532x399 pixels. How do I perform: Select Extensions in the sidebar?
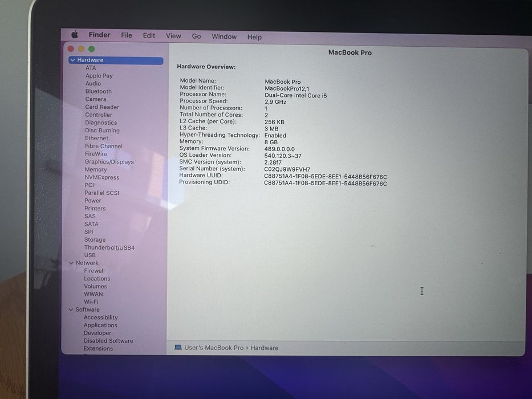point(98,348)
